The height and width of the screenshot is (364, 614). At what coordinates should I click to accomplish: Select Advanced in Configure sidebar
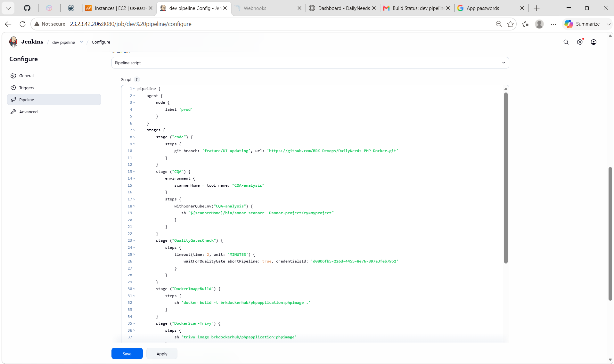[x=54, y=112]
